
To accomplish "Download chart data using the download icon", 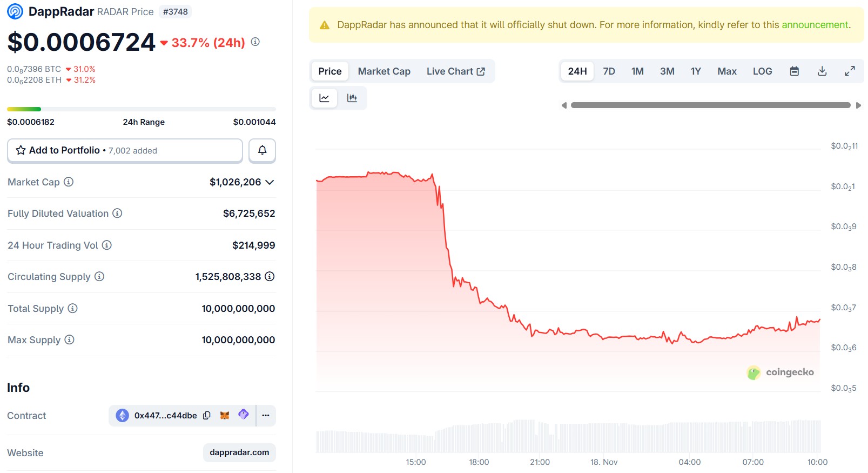I will click(822, 71).
